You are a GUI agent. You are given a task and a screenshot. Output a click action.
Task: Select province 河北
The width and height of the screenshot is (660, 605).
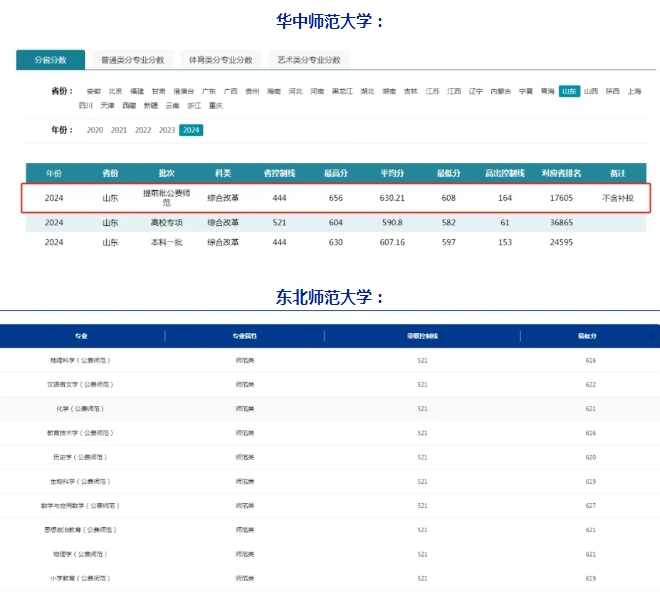click(295, 91)
